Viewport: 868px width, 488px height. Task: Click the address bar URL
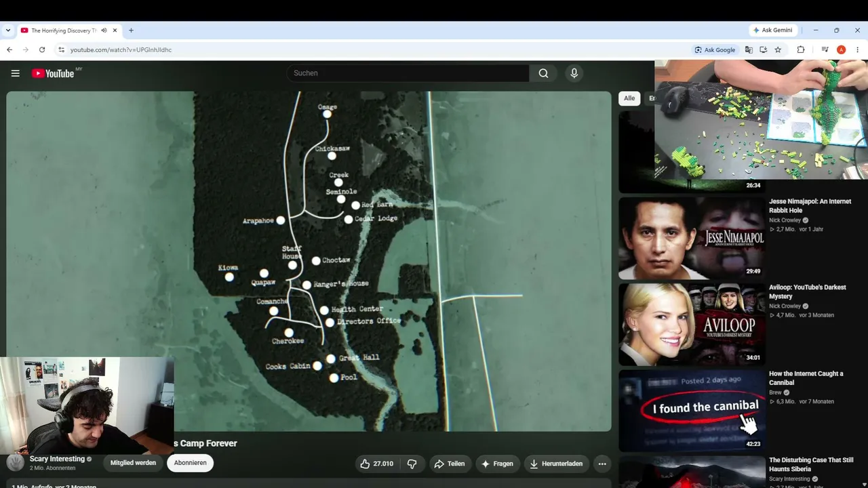coord(121,49)
